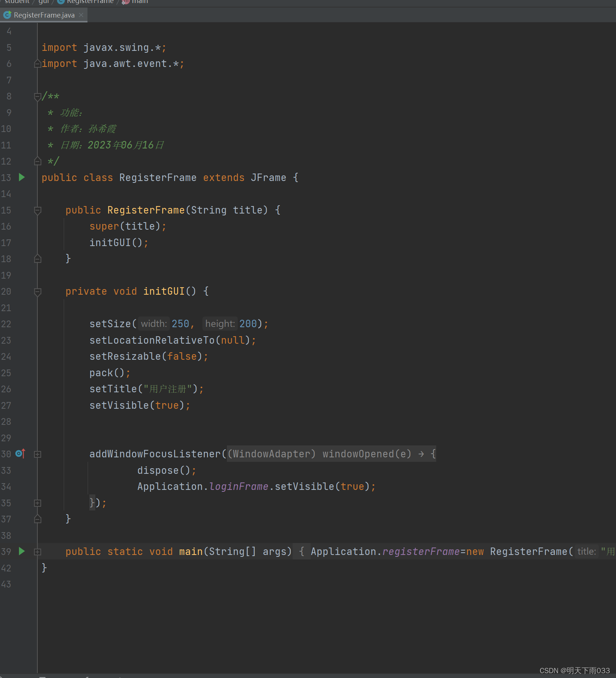
Task: Close the RegisterFrame.java tab
Action: [81, 15]
